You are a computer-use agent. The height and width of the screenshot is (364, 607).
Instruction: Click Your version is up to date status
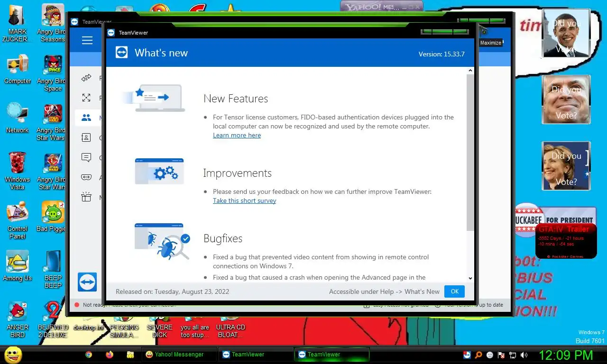point(473,305)
